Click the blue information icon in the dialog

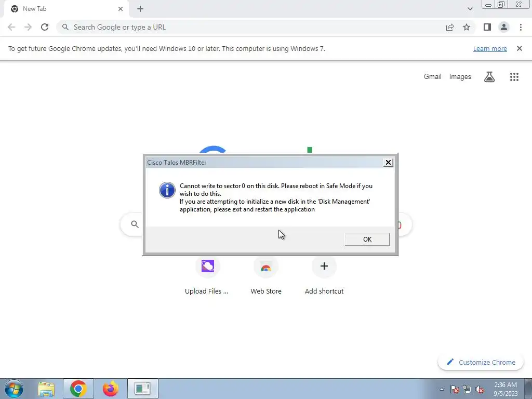point(167,190)
